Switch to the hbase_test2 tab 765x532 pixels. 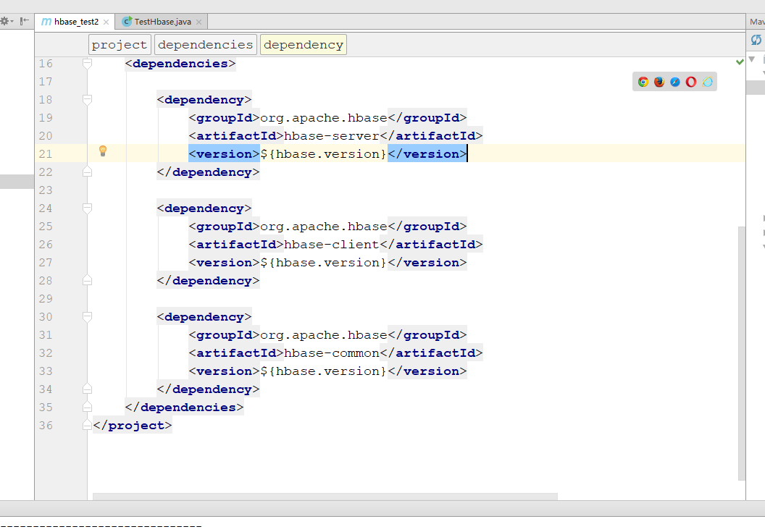coord(75,22)
